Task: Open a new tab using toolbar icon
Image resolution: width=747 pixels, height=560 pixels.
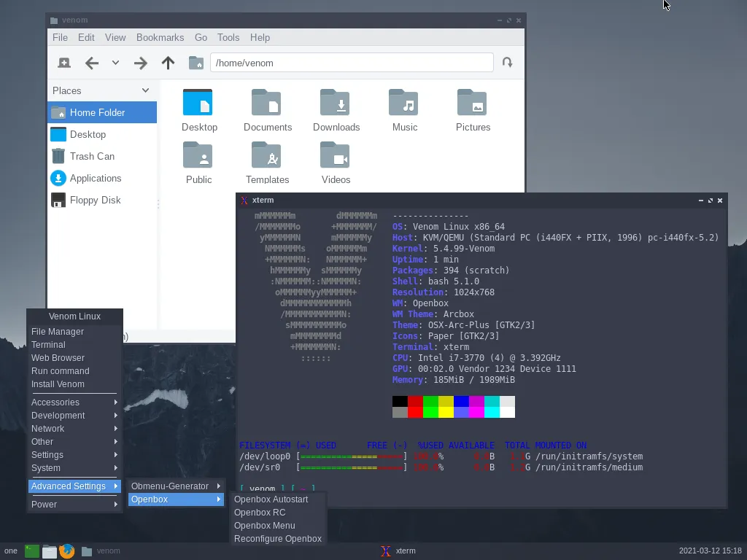Action: pos(64,63)
